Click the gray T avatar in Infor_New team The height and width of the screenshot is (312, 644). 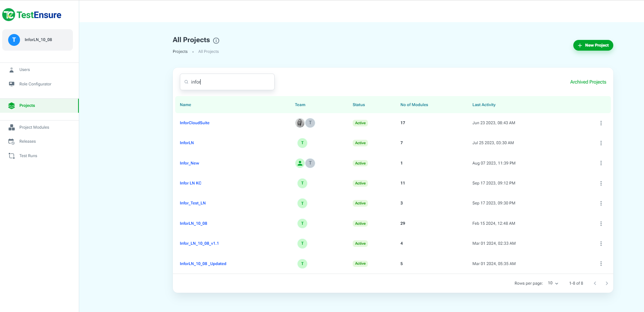310,163
